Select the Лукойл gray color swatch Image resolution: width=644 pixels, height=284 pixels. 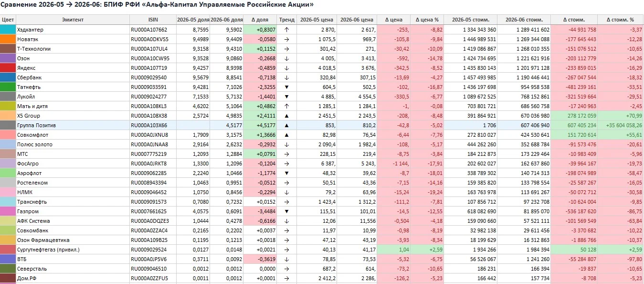click(8, 97)
